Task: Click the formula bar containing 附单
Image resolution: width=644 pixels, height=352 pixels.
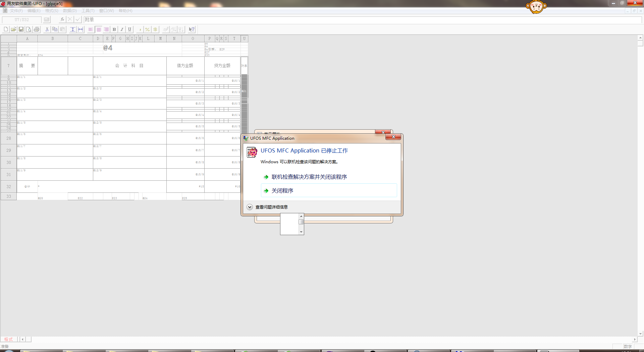Action: point(362,20)
